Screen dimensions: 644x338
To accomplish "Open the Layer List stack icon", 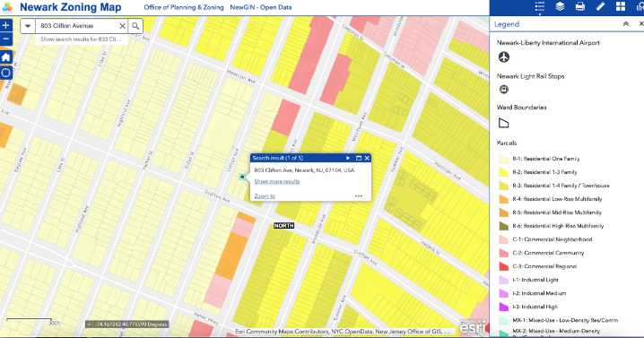I will tap(560, 7).
